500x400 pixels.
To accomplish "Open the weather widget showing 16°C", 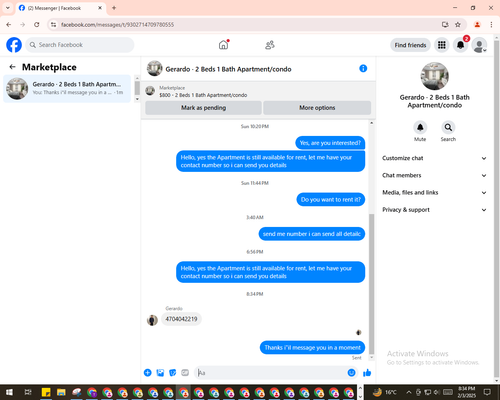I will click(x=385, y=392).
